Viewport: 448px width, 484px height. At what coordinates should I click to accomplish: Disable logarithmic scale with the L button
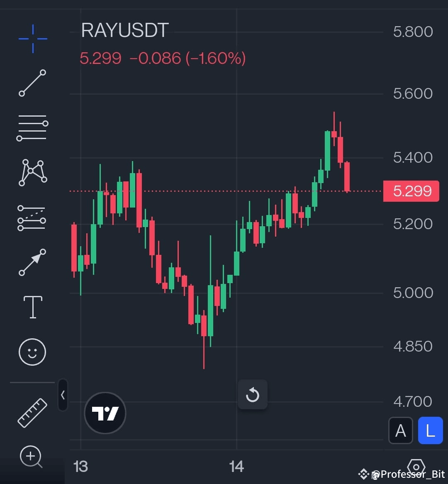430,431
